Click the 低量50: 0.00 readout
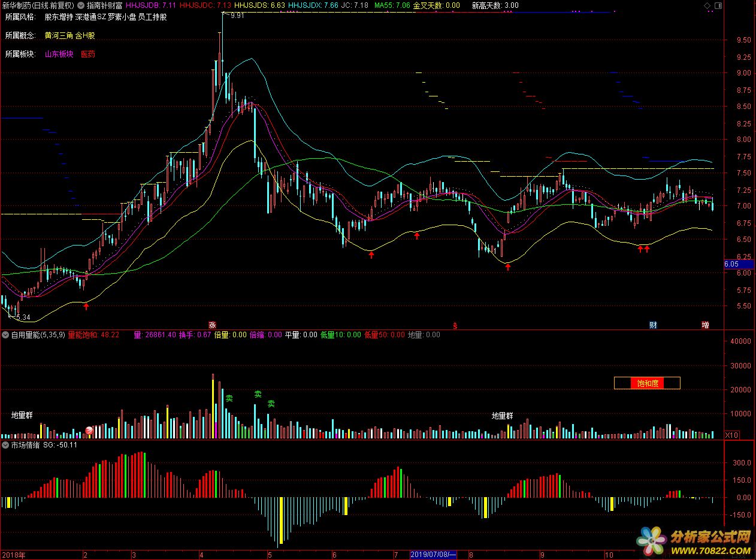The image size is (756, 560). point(385,335)
